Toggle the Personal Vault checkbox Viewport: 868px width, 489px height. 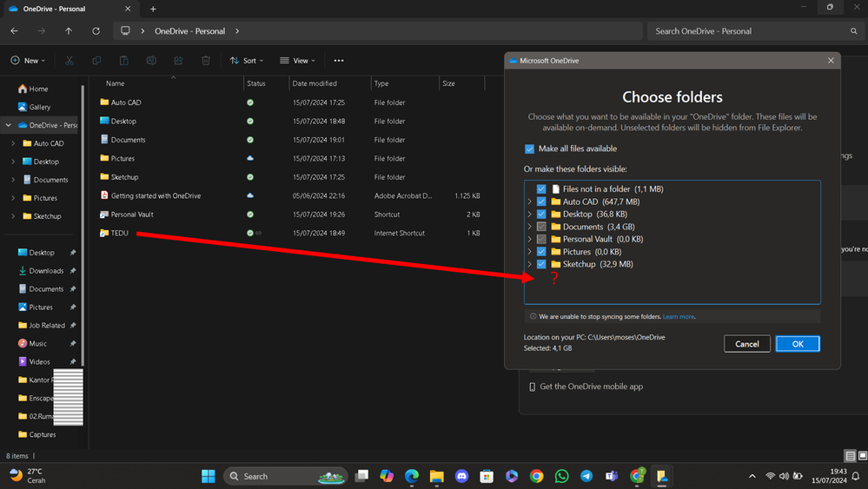[541, 239]
